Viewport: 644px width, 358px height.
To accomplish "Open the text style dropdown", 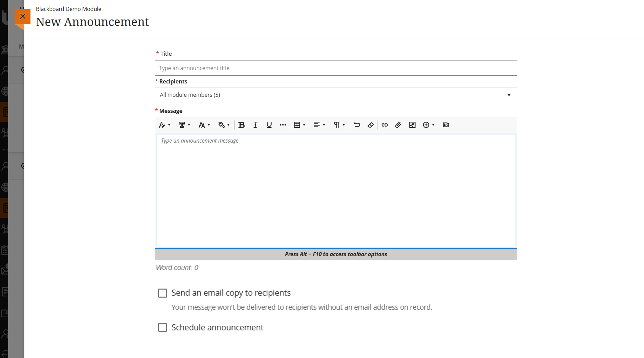I will coord(165,125).
